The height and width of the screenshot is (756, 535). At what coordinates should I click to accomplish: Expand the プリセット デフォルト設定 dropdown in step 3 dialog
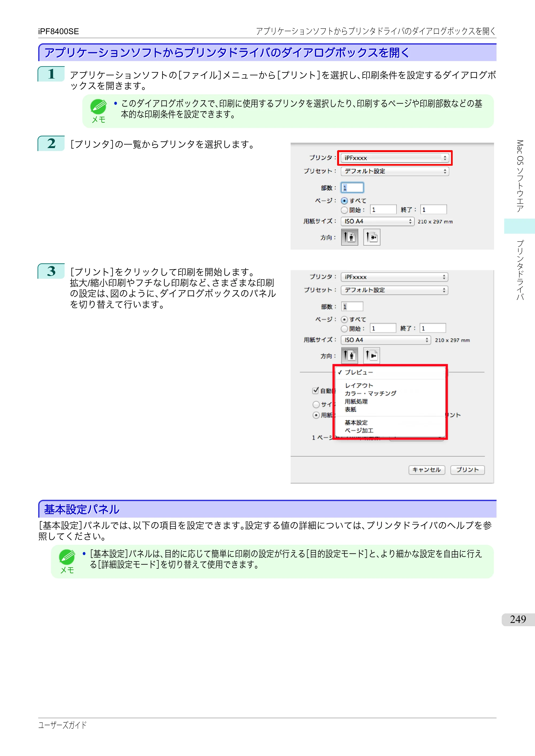click(394, 290)
